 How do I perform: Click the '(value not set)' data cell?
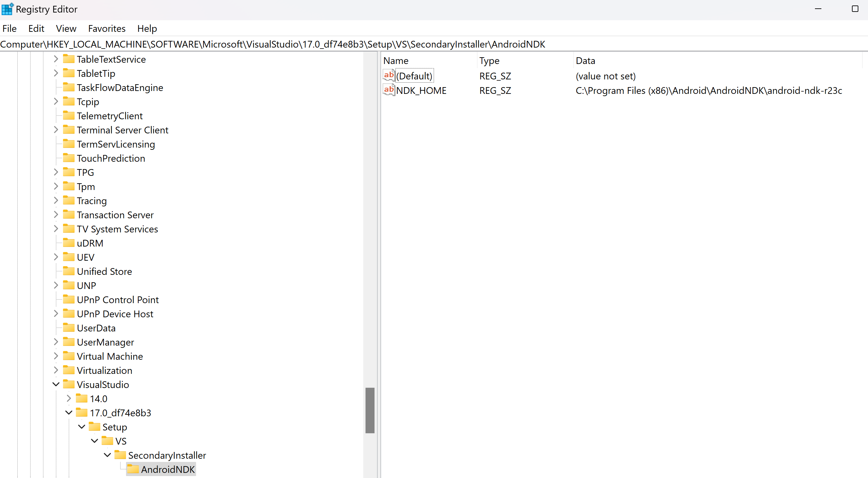coord(606,76)
